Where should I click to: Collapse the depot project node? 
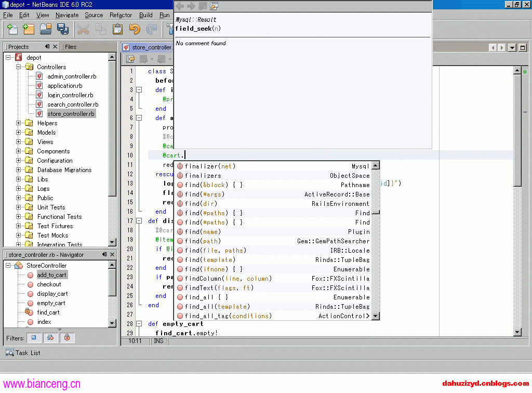8,58
